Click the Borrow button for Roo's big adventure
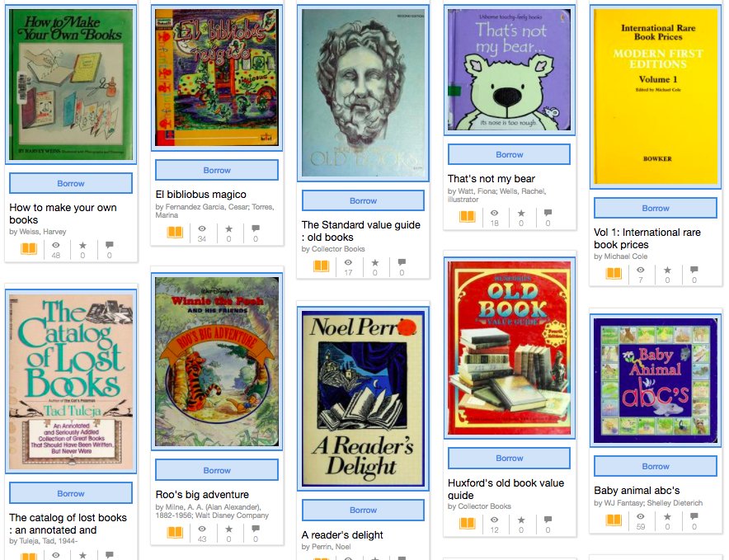Image resolution: width=729 pixels, height=560 pixels. click(x=217, y=470)
